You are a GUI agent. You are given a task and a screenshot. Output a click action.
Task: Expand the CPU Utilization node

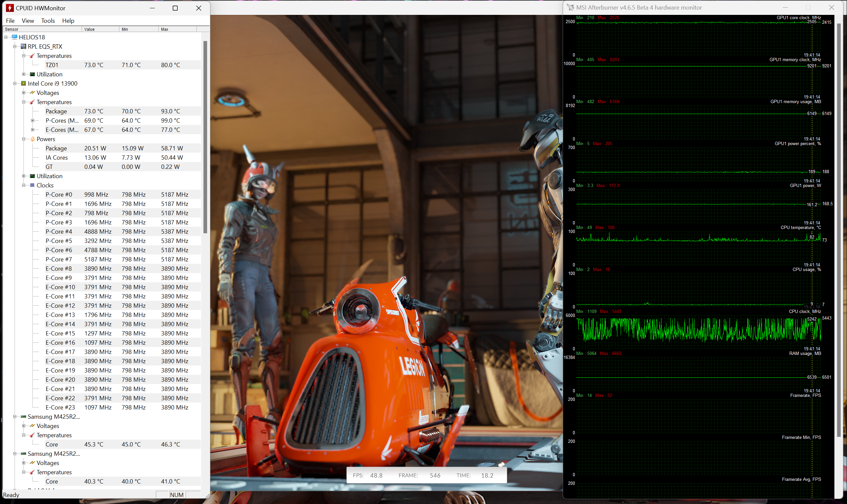tap(23, 176)
